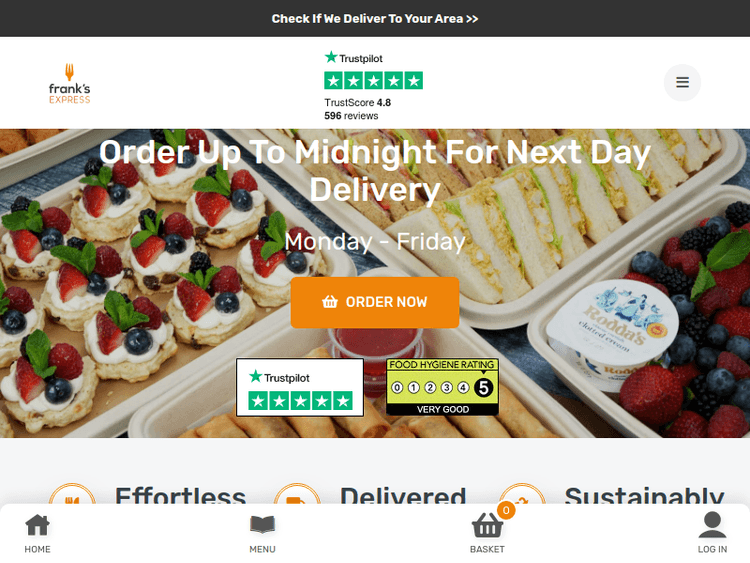Click the 596 reviews link
Viewport: 750px width, 563px height.
tap(351, 116)
